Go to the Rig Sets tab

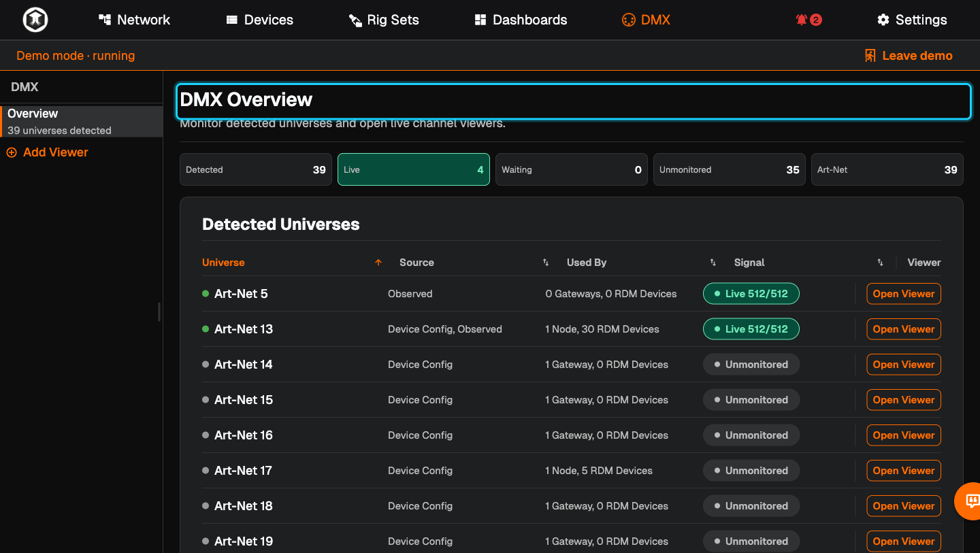click(x=384, y=20)
